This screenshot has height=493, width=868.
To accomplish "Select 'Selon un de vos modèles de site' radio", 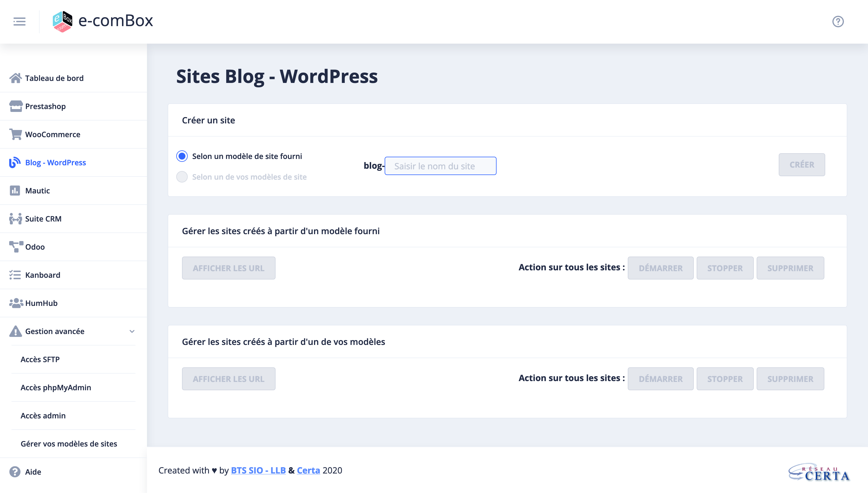I will (x=182, y=177).
